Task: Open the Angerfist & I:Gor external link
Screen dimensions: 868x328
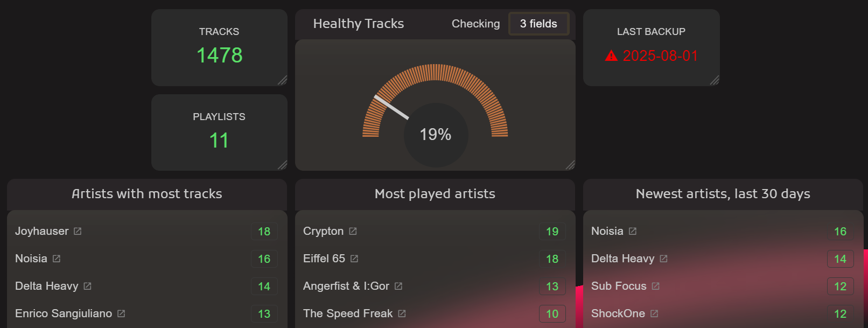Action: tap(398, 286)
